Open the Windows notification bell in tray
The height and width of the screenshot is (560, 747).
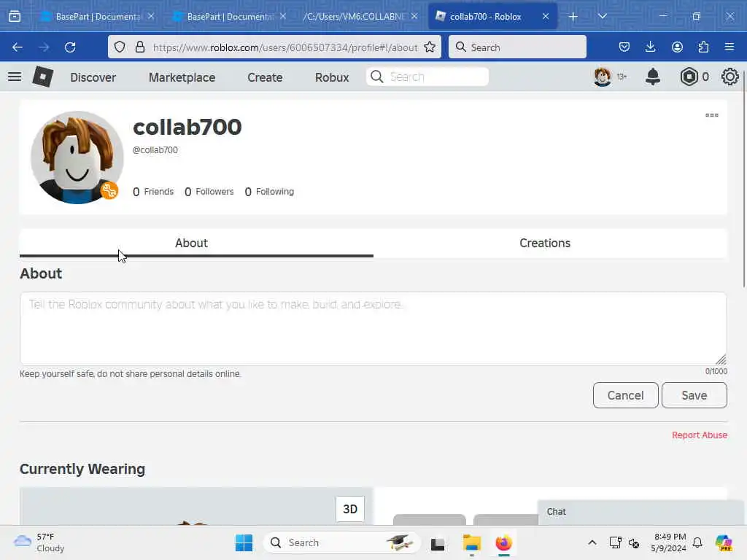[x=697, y=542]
